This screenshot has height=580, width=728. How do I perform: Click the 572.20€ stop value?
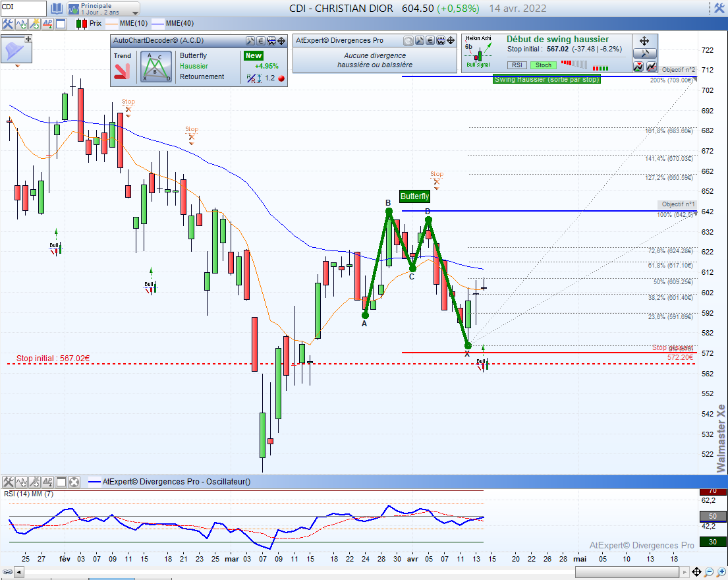pyautogui.click(x=680, y=358)
